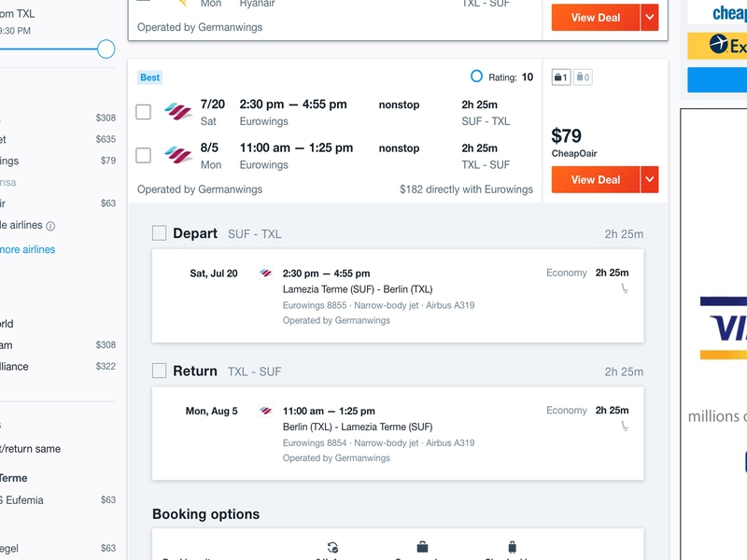Click the seat icon for the Jul 20 flight
The width and height of the screenshot is (747, 560).
pos(625,288)
